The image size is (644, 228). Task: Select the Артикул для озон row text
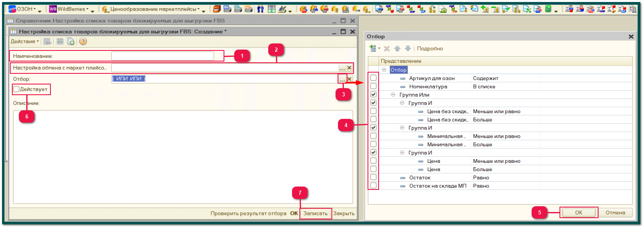[432, 78]
